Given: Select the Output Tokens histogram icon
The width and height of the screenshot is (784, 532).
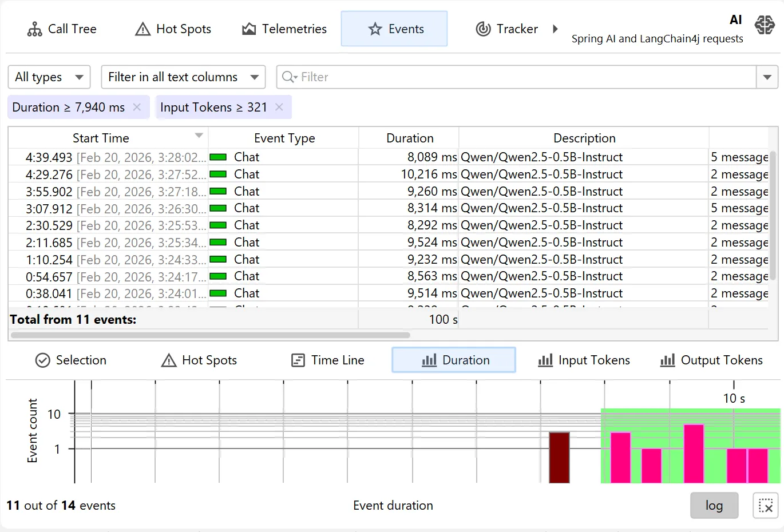Looking at the screenshot, I should (x=667, y=360).
